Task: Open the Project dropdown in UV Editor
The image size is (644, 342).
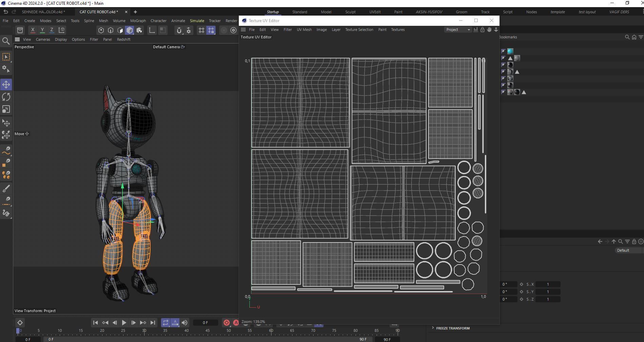Action: coord(458,30)
